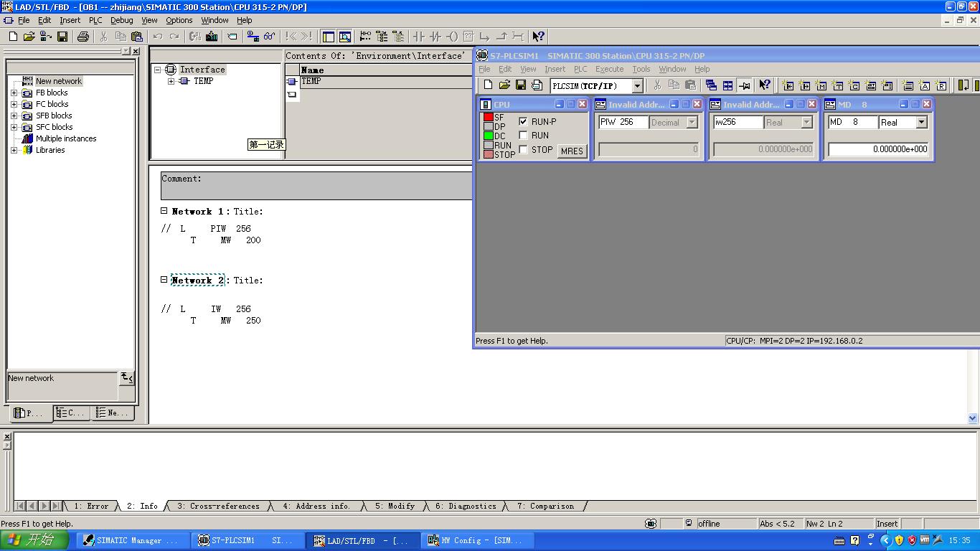The height and width of the screenshot is (551, 980).
Task: Open the Debug menu in LAD/STL/FBD
Action: [121, 20]
